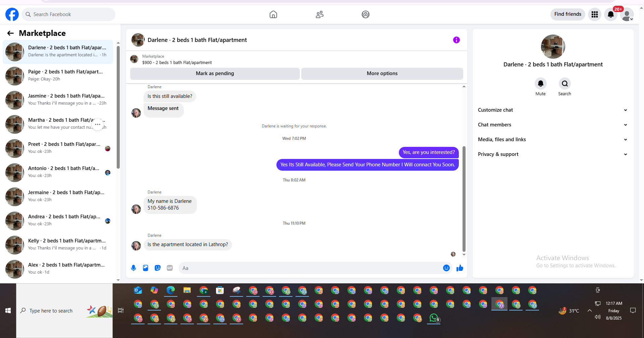This screenshot has width=644, height=338.
Task: Choose a GIF in the composer
Action: click(x=170, y=268)
